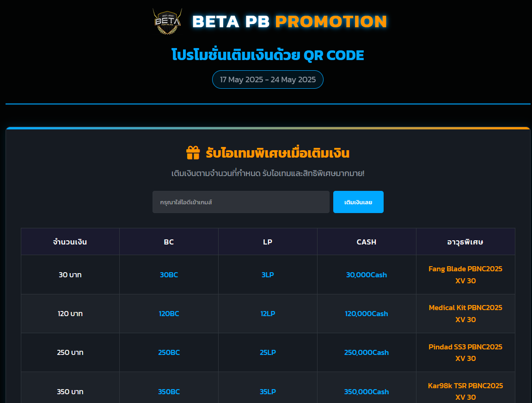Select the อาวุธพิเศษ column header
The height and width of the screenshot is (403, 532).
465,242
